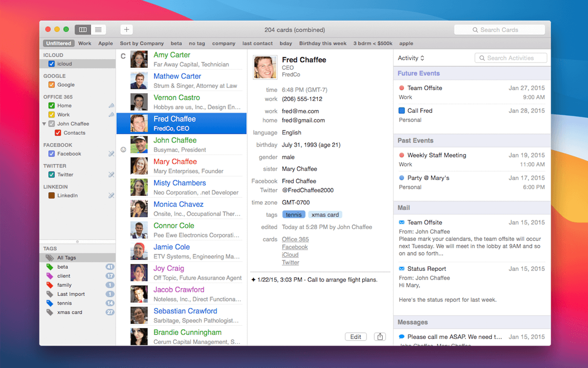
Task: Switch to the column view layout
Action: [83, 30]
